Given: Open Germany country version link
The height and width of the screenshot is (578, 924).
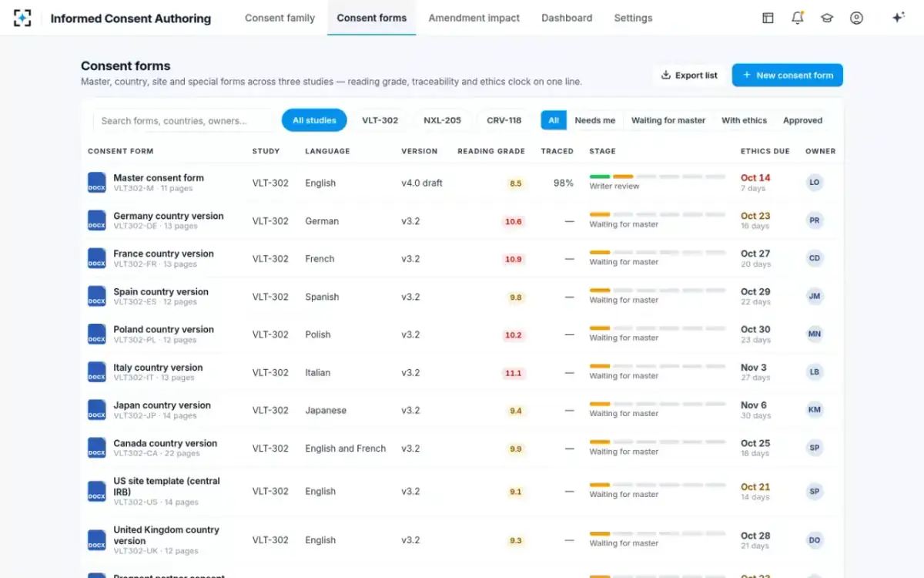Looking at the screenshot, I should tap(169, 216).
